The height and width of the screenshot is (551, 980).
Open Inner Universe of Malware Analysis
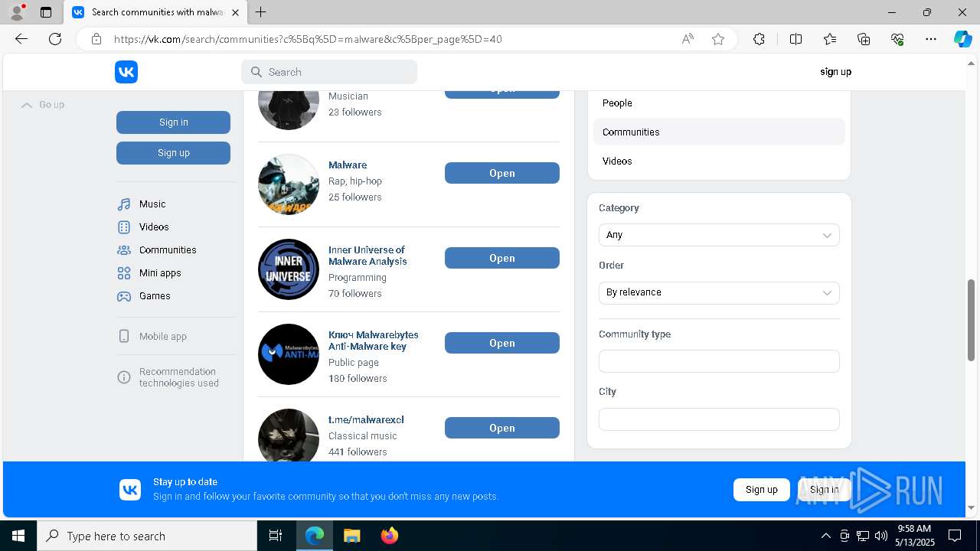coord(502,258)
